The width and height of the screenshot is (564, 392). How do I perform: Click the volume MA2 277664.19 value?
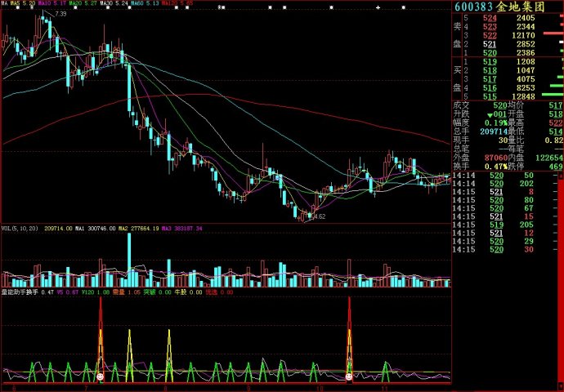coord(139,229)
